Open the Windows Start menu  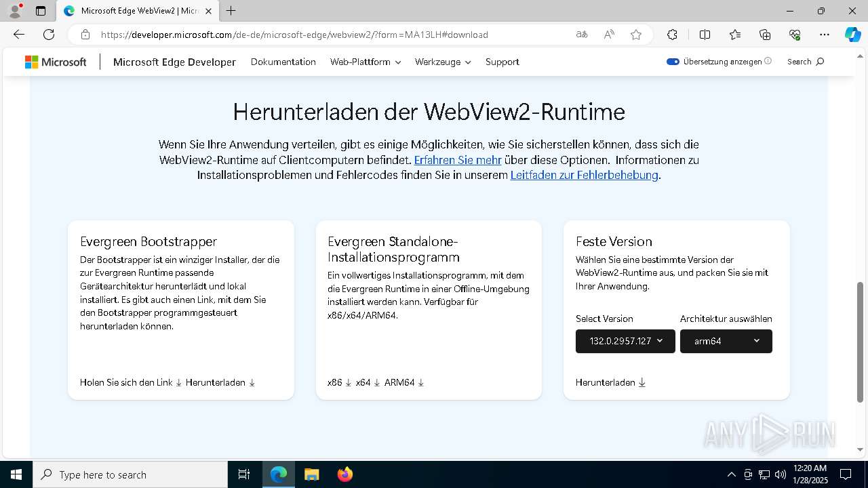[x=16, y=474]
